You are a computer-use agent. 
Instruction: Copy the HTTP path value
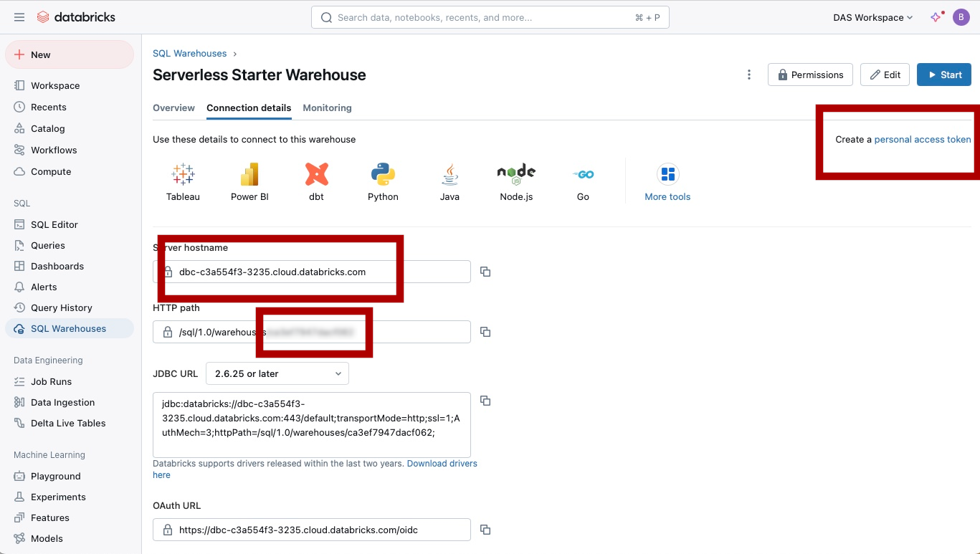tap(485, 332)
